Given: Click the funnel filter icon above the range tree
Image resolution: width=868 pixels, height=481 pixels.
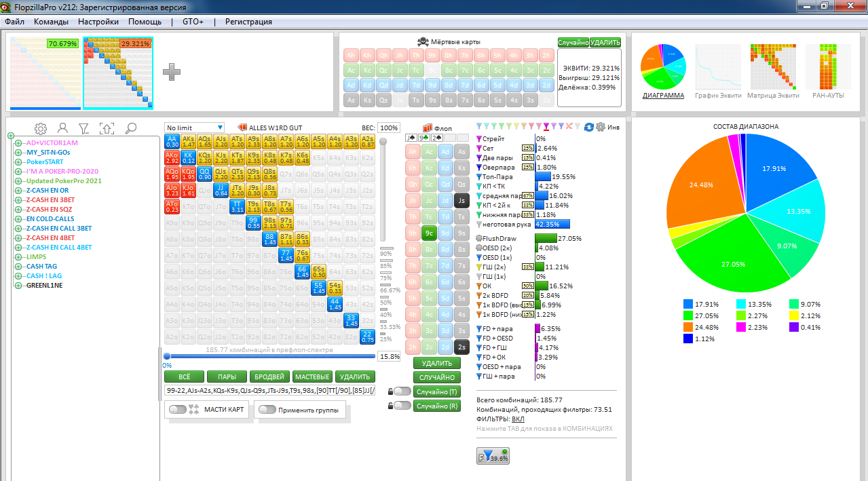Looking at the screenshot, I should 83,128.
